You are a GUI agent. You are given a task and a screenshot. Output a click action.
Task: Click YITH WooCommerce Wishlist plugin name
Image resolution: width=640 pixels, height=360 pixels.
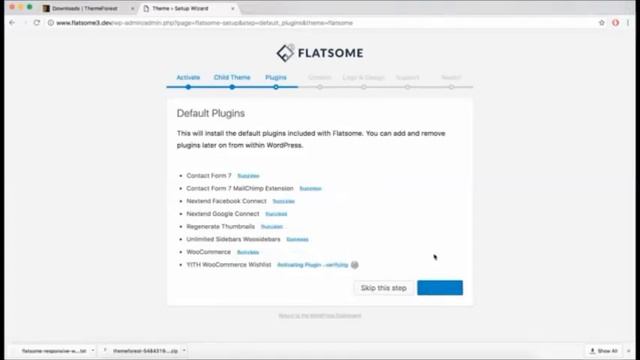point(229,264)
